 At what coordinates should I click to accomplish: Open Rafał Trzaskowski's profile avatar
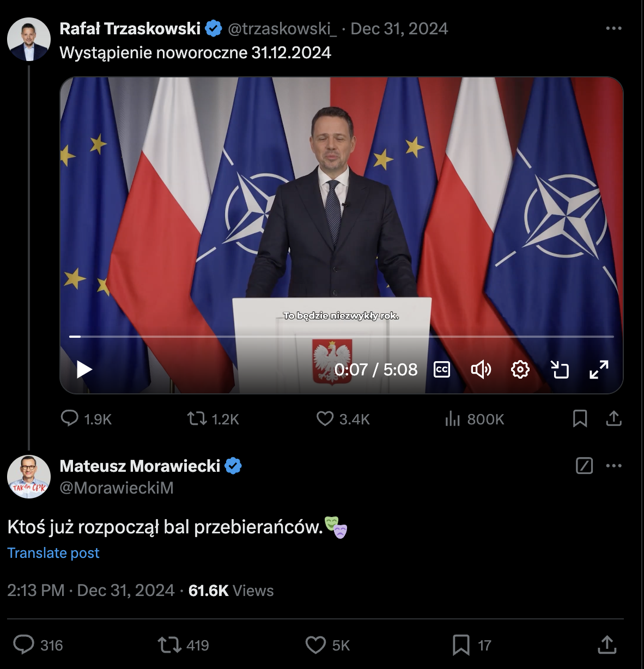(x=28, y=39)
